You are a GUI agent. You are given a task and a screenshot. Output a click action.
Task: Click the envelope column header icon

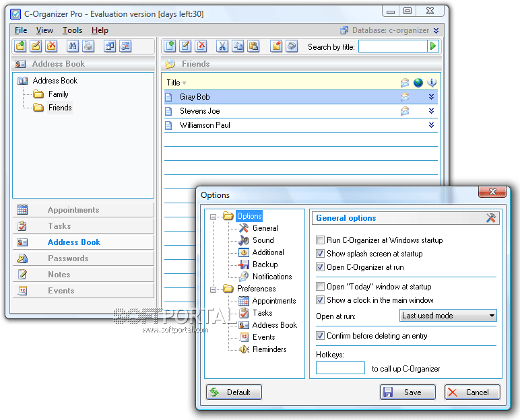405,83
